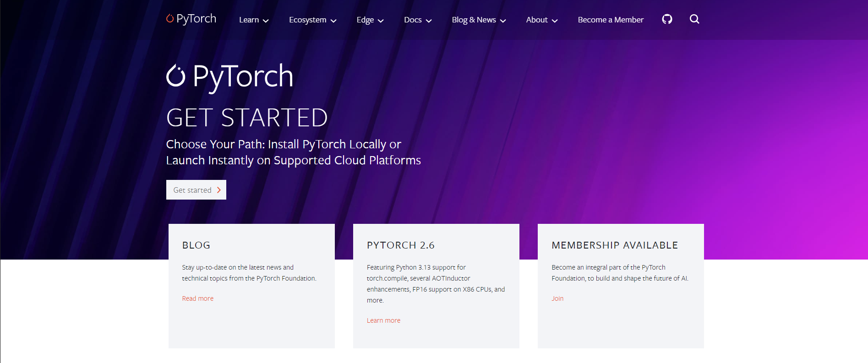Screen dimensions: 868x363
Task: Open the About menu item
Action: (537, 20)
